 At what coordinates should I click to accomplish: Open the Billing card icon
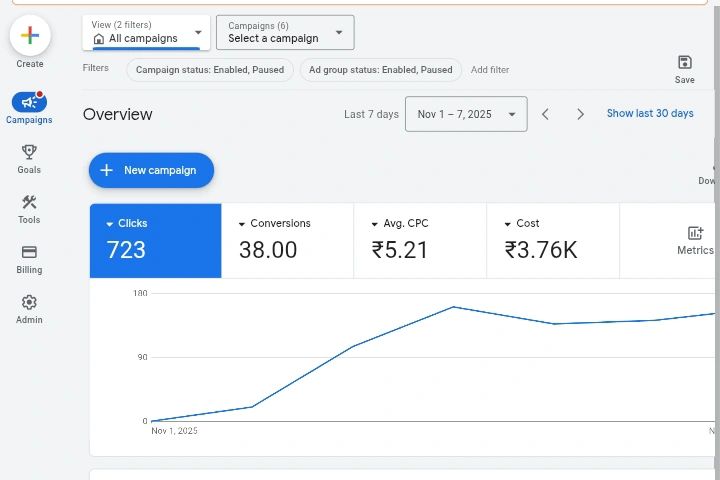29,252
